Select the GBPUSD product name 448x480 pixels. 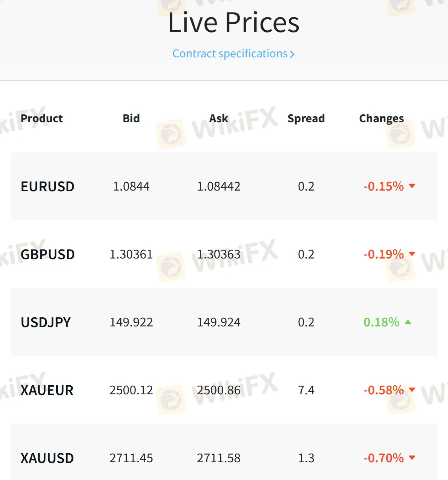(x=48, y=254)
